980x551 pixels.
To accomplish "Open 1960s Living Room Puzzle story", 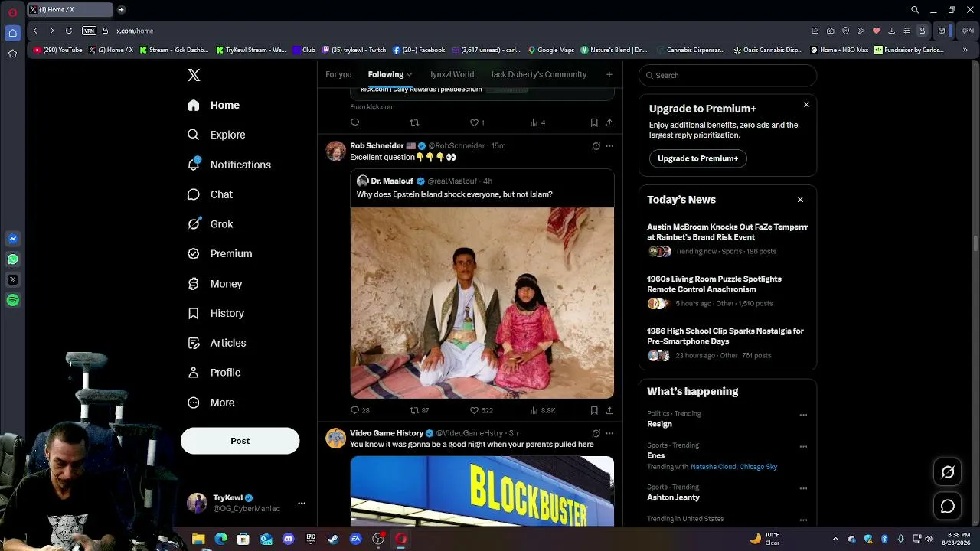I will (714, 284).
